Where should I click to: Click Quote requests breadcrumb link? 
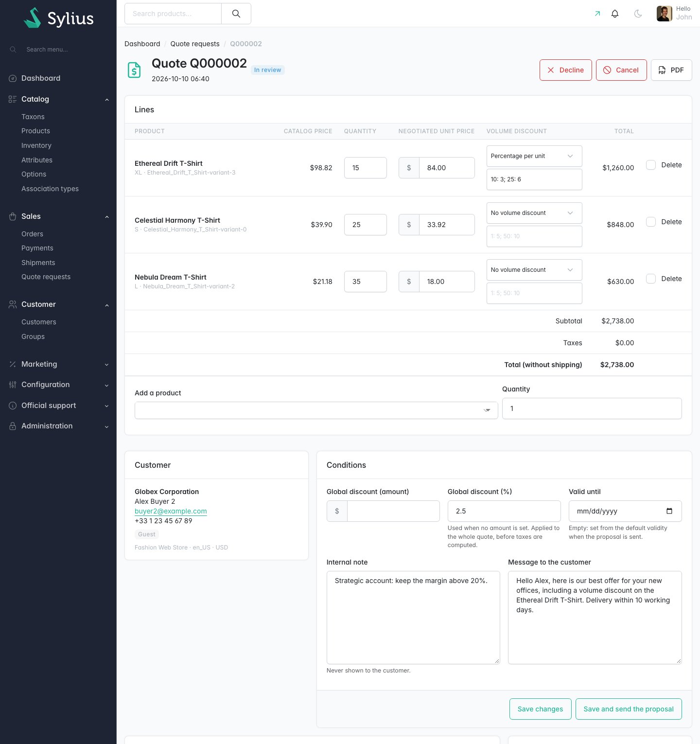point(195,44)
